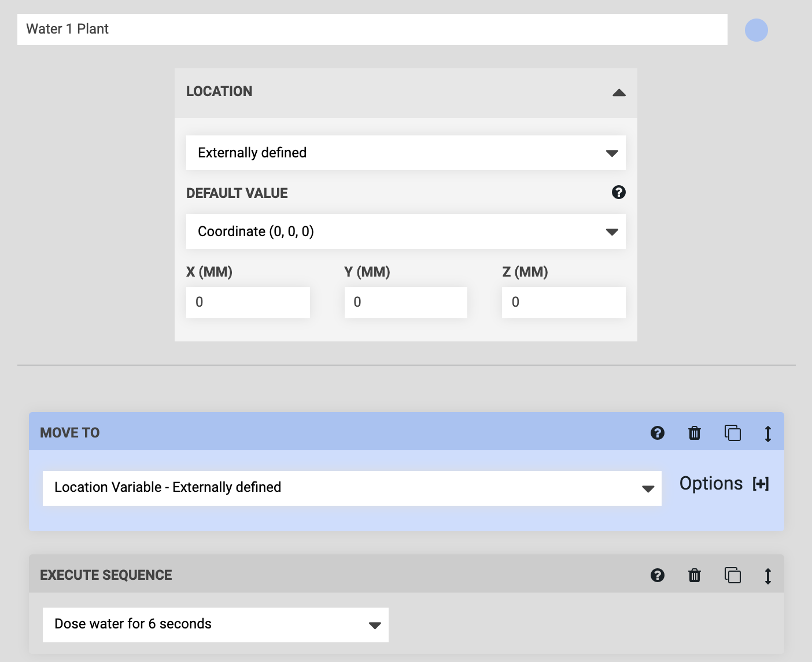The height and width of the screenshot is (662, 812).
Task: Open help for Execute Sequence step
Action: point(657,575)
